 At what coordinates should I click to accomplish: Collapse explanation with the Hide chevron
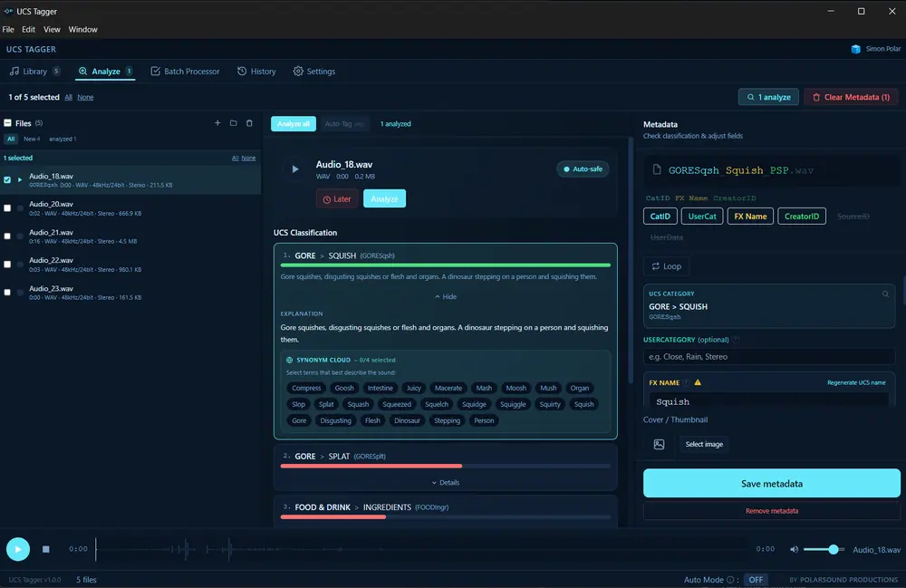coord(446,296)
